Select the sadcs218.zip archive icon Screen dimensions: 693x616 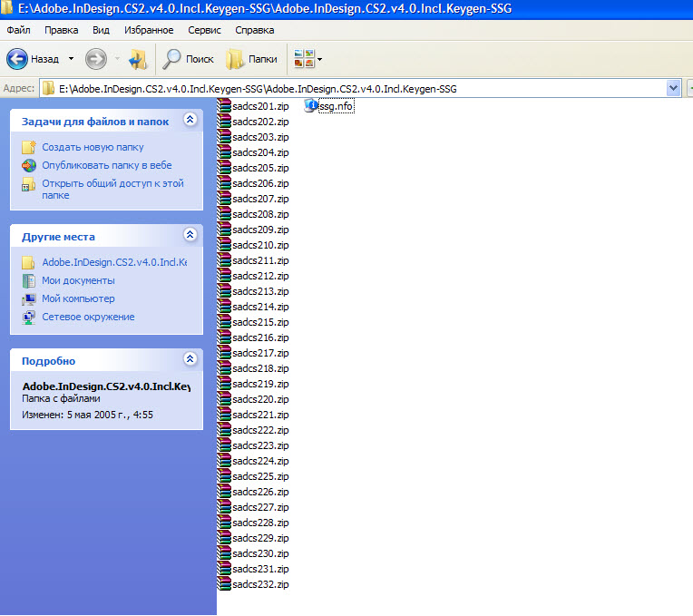(x=224, y=368)
